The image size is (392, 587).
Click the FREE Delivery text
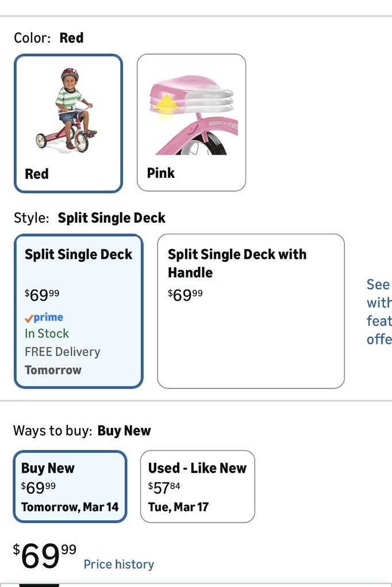pyautogui.click(x=62, y=352)
